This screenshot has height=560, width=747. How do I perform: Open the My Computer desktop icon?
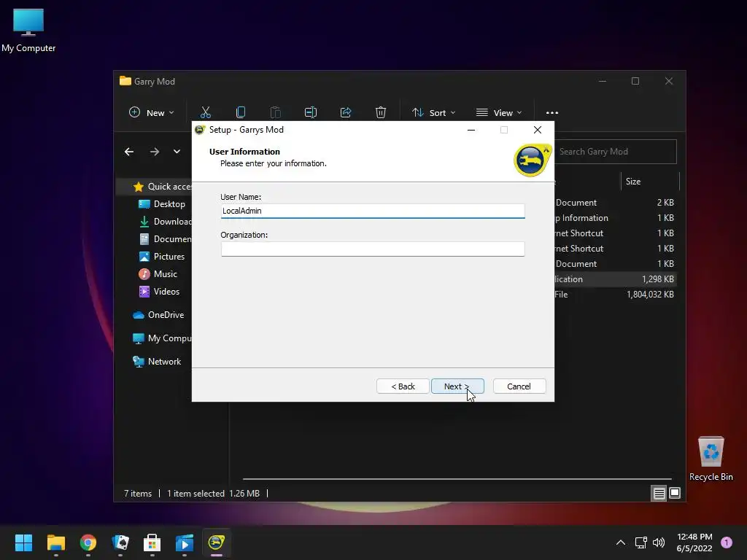pos(28,31)
